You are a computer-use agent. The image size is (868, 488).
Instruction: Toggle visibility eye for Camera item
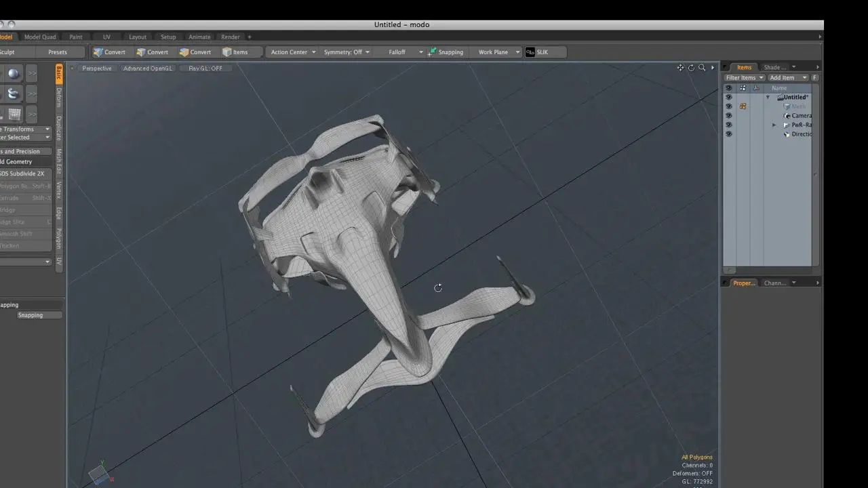click(728, 116)
